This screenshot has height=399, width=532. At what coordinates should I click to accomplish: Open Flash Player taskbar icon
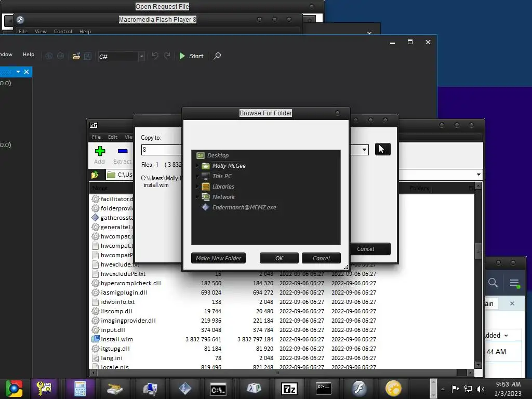[359, 389]
